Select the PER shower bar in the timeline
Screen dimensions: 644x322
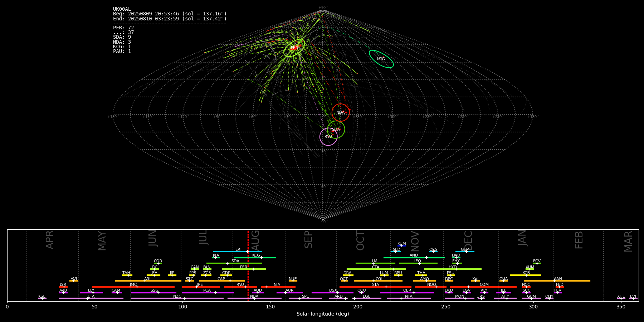coord(244,269)
